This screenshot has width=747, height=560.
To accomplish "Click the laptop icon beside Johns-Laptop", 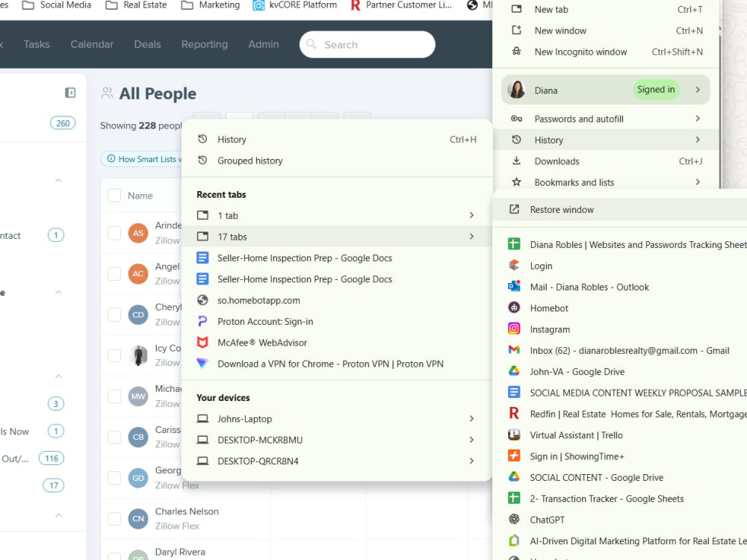I will (x=202, y=419).
